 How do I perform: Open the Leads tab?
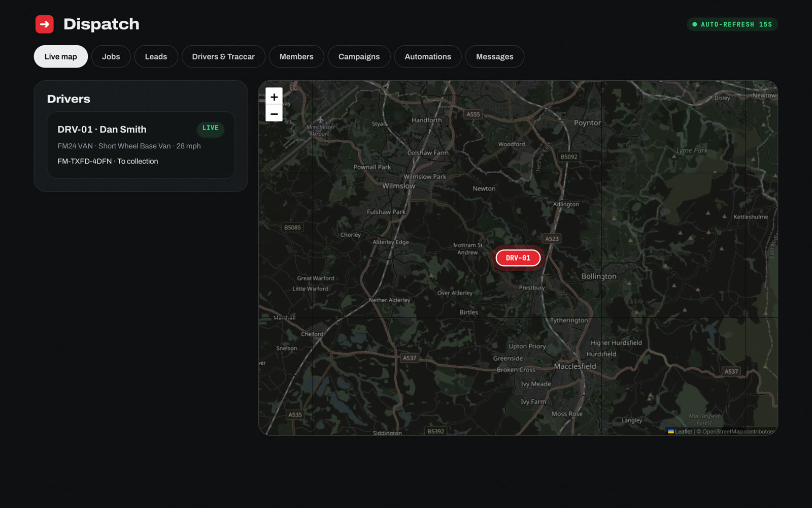pos(156,56)
